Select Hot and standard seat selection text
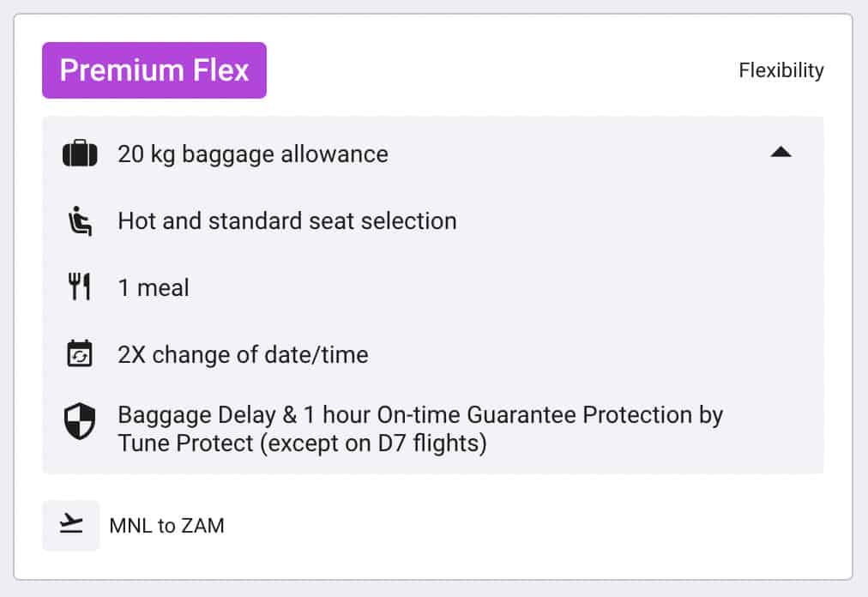The image size is (868, 597). (287, 221)
